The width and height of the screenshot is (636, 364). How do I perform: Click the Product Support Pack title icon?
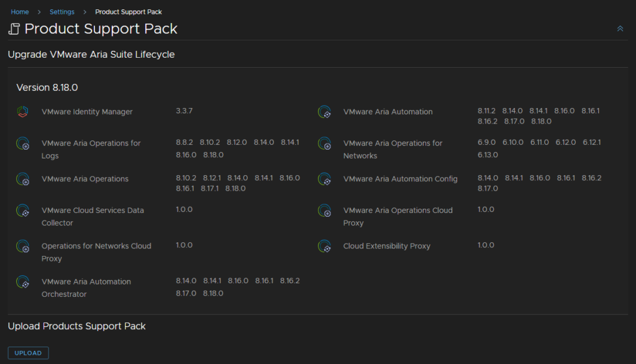(x=14, y=29)
